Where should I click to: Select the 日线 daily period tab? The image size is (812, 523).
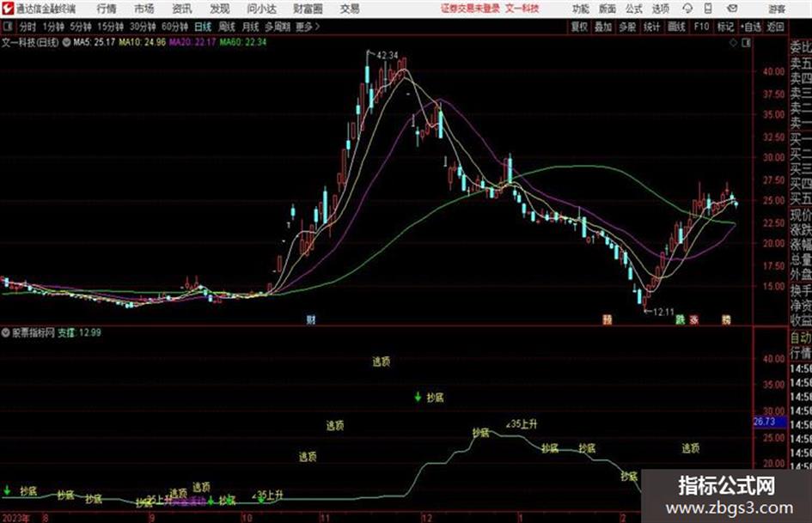click(203, 27)
